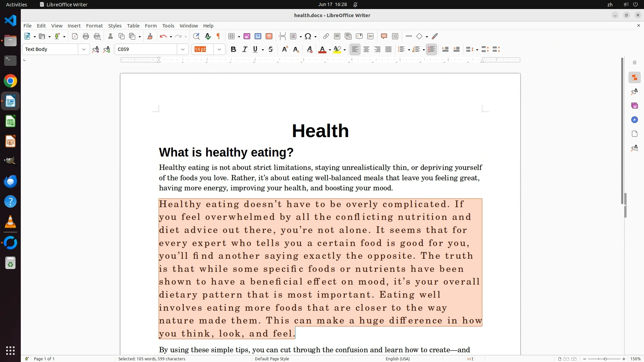Click the Clone Formatting paintbrush icon
644x362 pixels.
(x=150, y=37)
